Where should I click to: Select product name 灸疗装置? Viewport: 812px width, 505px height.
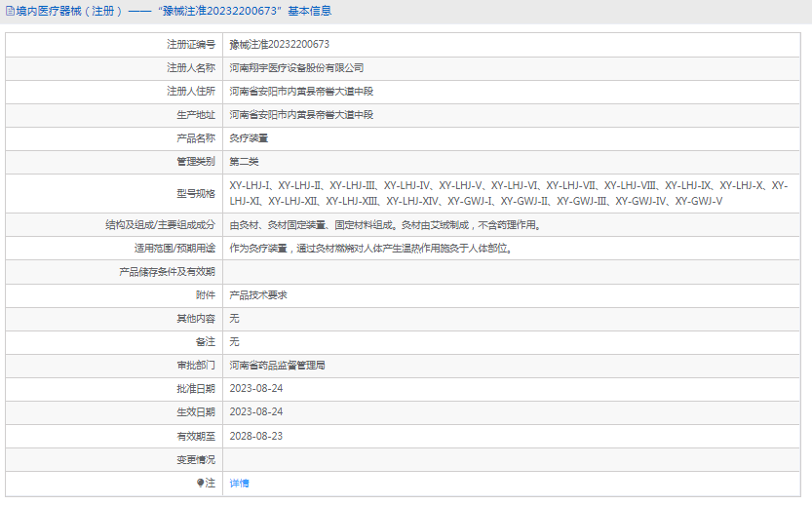pyautogui.click(x=249, y=138)
